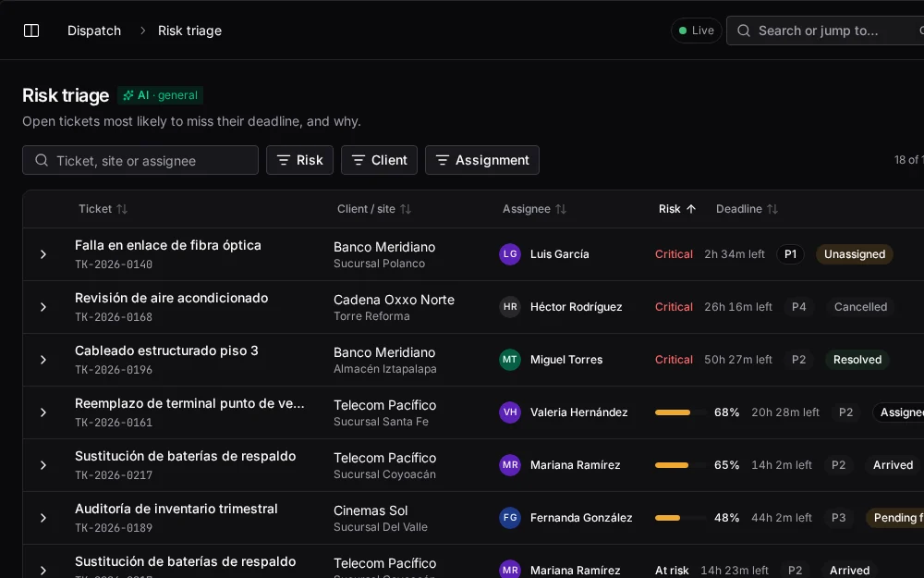The width and height of the screenshot is (924, 578).
Task: Click the 48% risk progress bar
Action: [681, 518]
